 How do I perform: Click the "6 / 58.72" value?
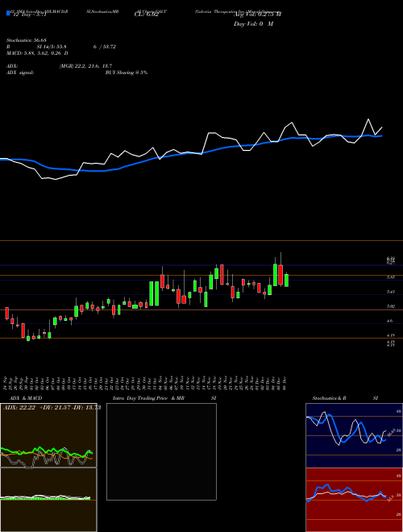tap(105, 47)
